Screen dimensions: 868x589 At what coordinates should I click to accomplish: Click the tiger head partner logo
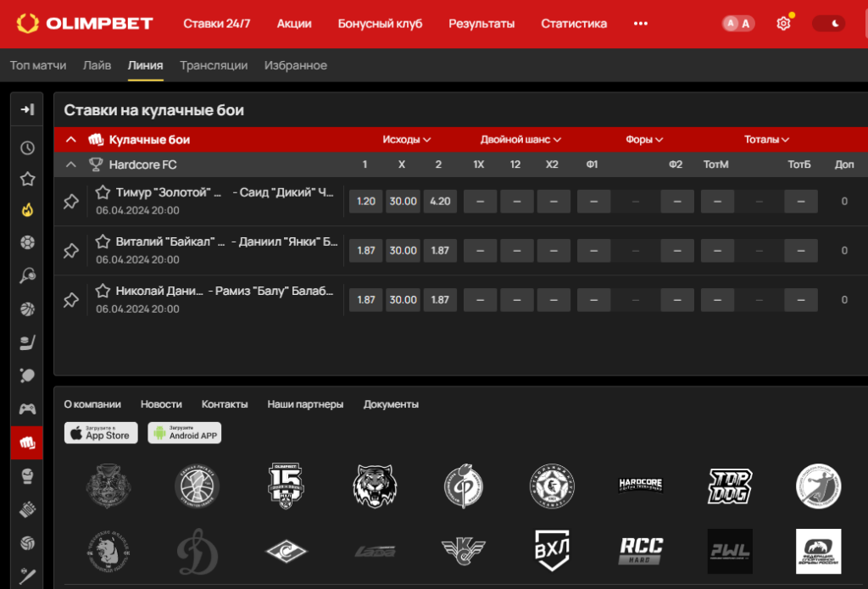coord(375,486)
